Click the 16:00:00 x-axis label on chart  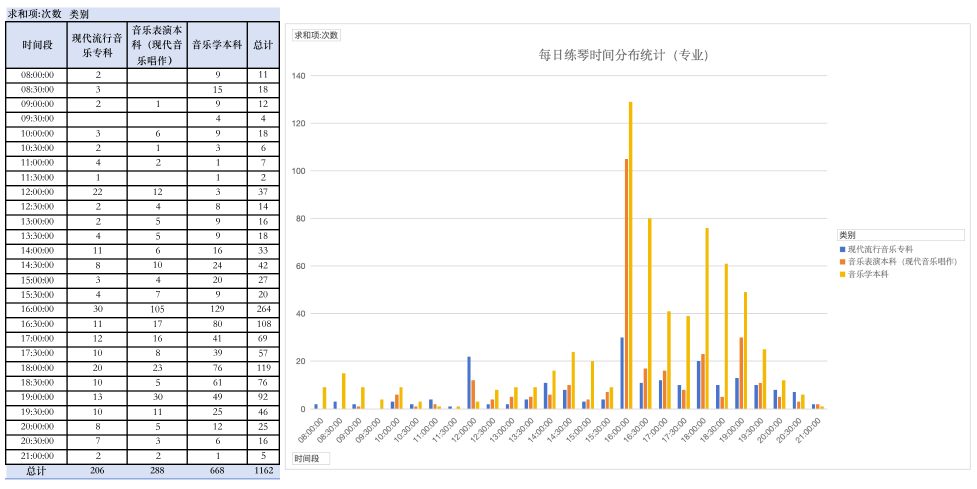click(x=617, y=429)
